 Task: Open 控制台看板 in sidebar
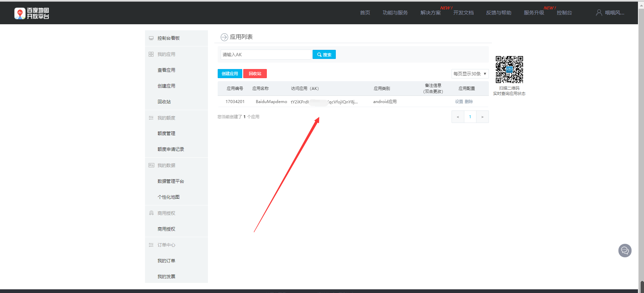tap(169, 38)
